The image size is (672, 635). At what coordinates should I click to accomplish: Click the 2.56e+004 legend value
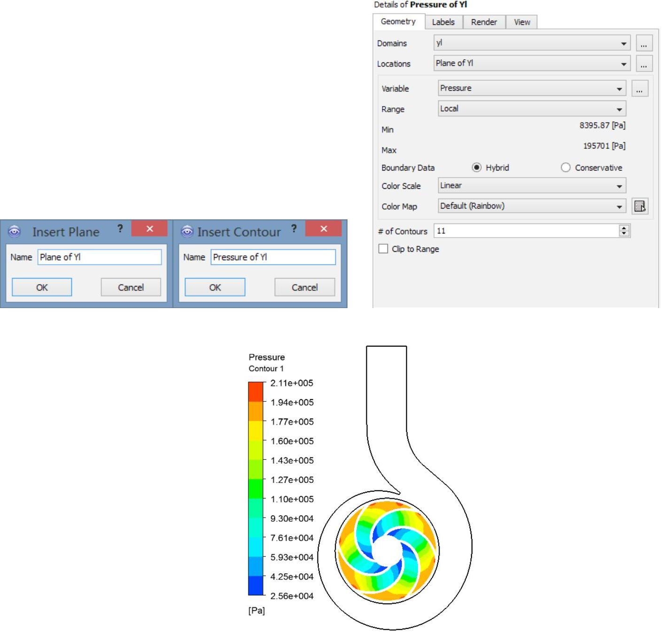[292, 596]
